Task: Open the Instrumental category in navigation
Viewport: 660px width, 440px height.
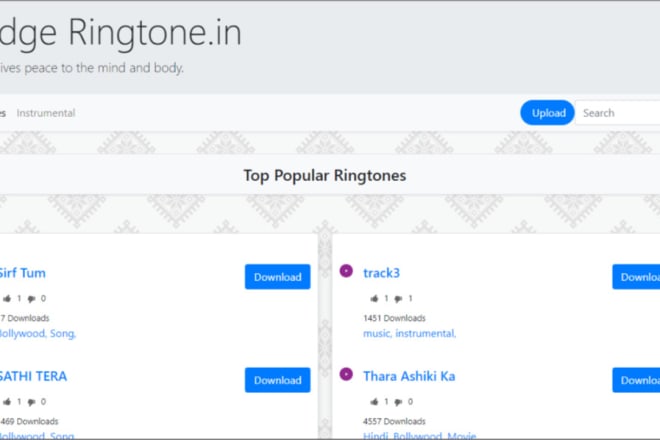Action: 46,113
